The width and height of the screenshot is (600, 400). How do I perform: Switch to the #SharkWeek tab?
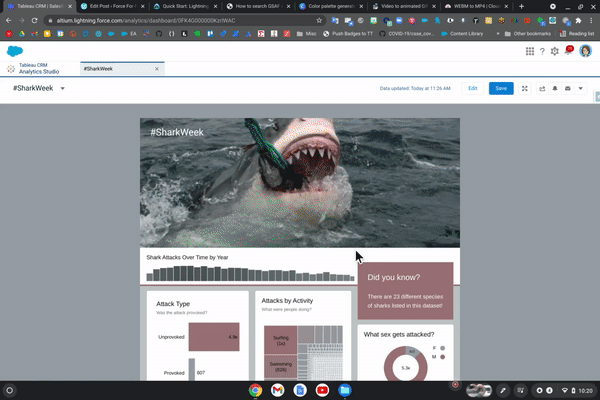click(x=98, y=69)
